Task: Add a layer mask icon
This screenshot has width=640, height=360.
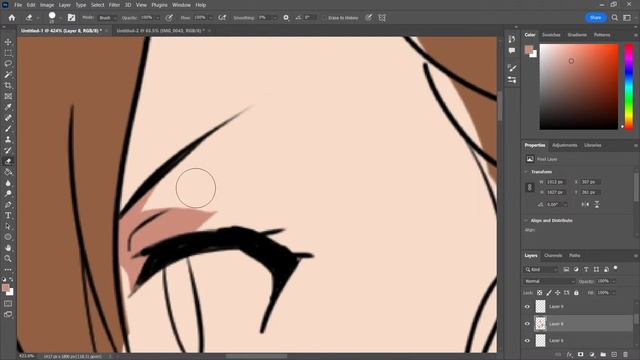Action: click(x=580, y=355)
